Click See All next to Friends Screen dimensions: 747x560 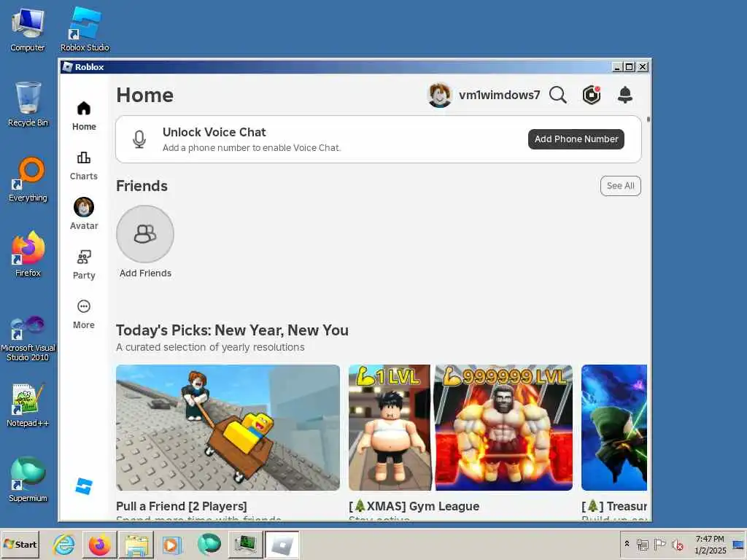point(620,186)
